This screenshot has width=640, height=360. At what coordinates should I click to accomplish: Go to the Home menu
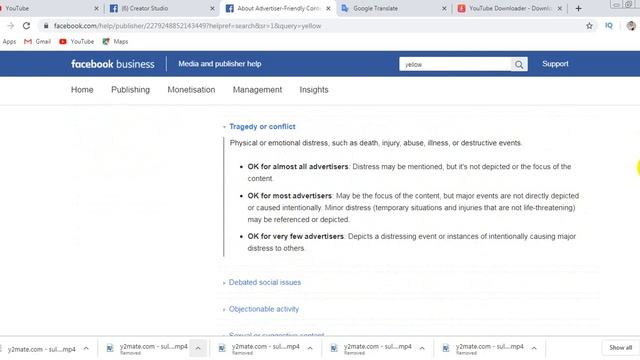click(82, 90)
